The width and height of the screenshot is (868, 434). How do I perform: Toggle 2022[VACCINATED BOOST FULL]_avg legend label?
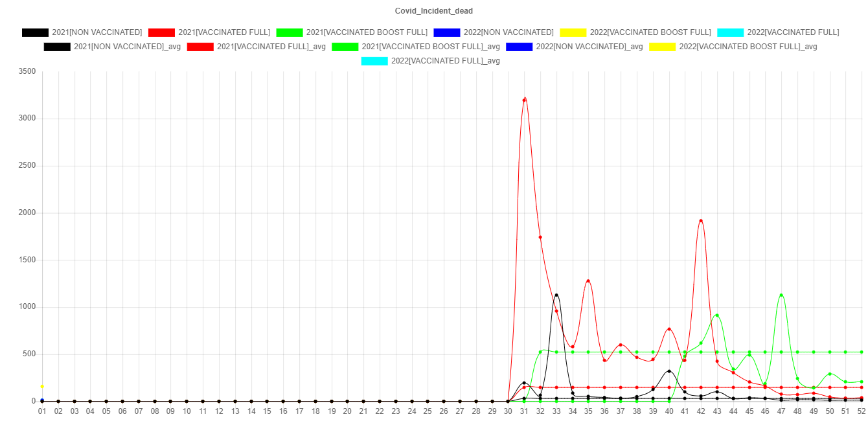(x=748, y=47)
